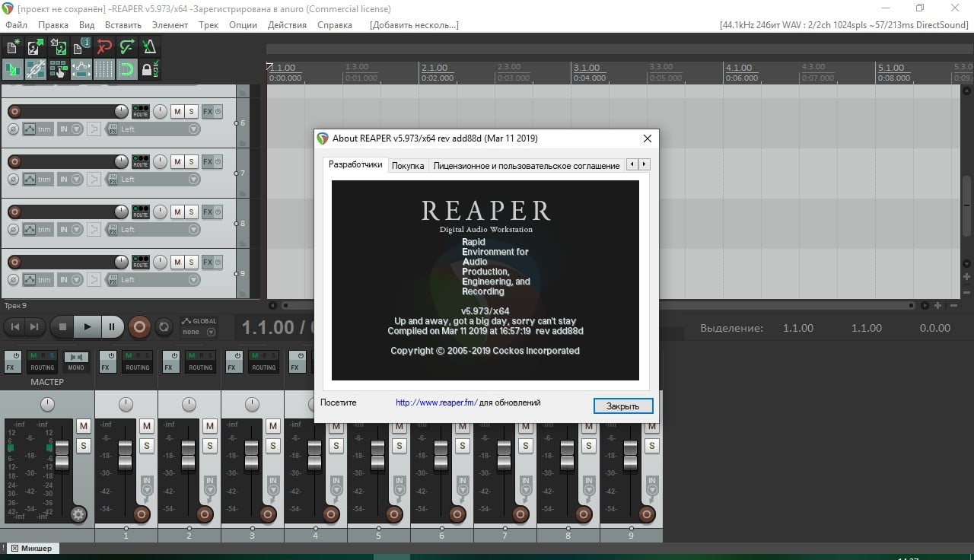974x560 pixels.
Task: Click the Pause transport button
Action: tap(112, 327)
